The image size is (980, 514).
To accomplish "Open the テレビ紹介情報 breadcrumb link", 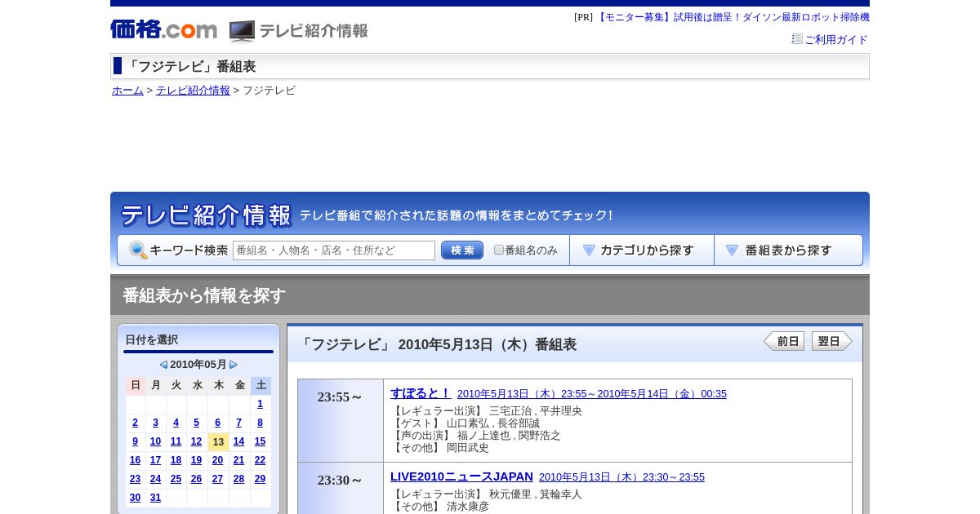I will click(x=193, y=91).
